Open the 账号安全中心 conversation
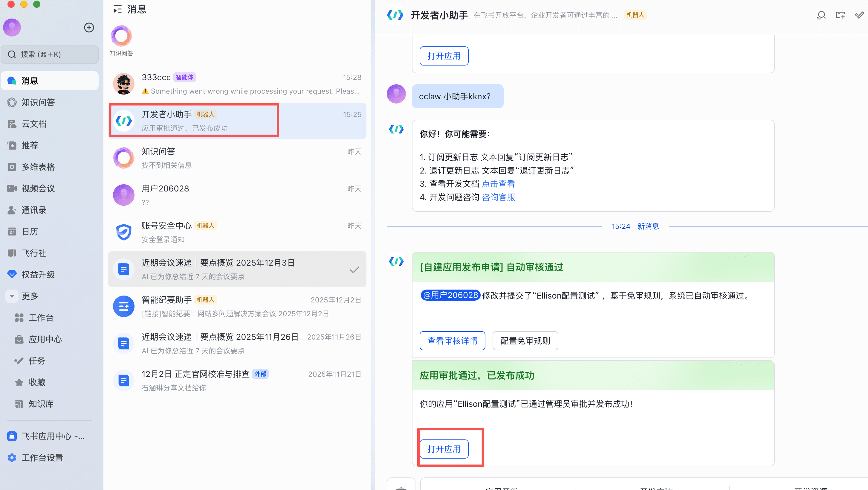This screenshot has width=868, height=490. coord(237,232)
